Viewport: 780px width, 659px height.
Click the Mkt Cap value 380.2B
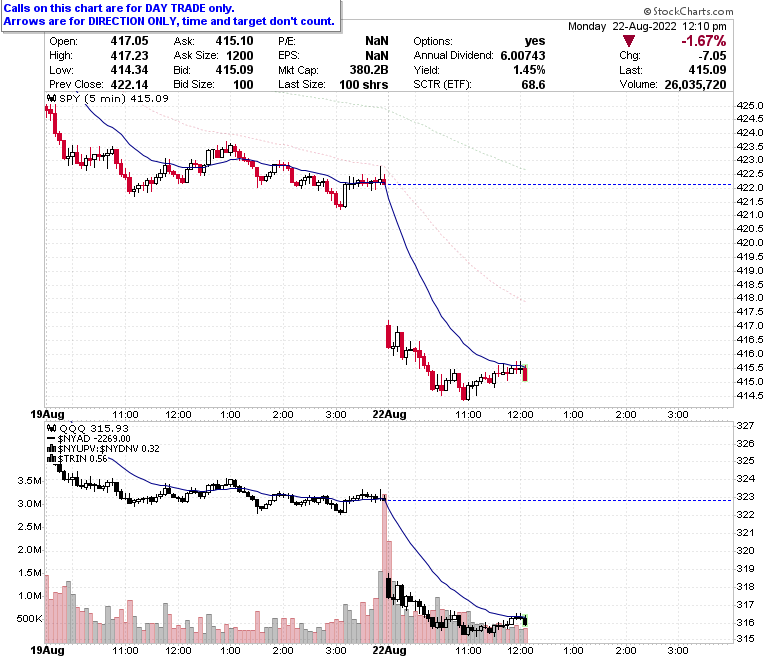point(369,70)
